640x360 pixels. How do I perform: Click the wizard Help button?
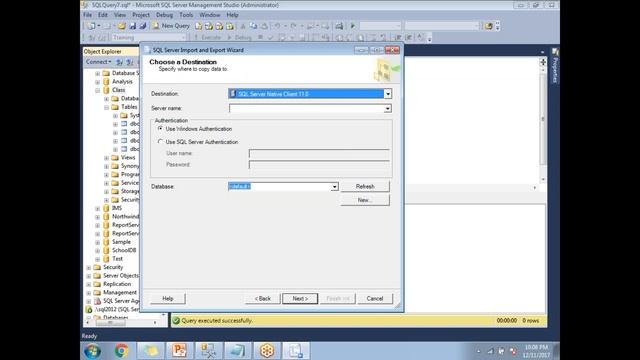(168, 298)
